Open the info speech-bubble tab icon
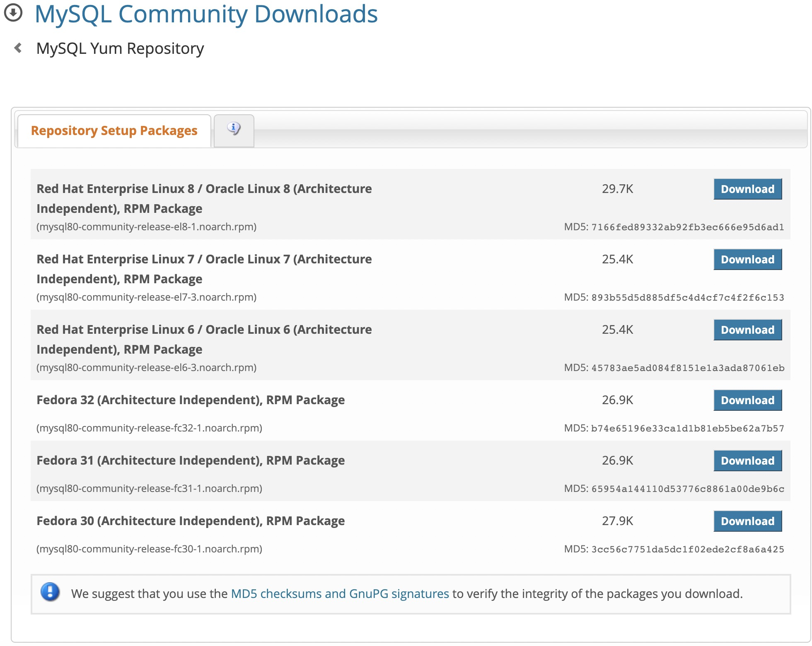The width and height of the screenshot is (812, 646). click(234, 129)
